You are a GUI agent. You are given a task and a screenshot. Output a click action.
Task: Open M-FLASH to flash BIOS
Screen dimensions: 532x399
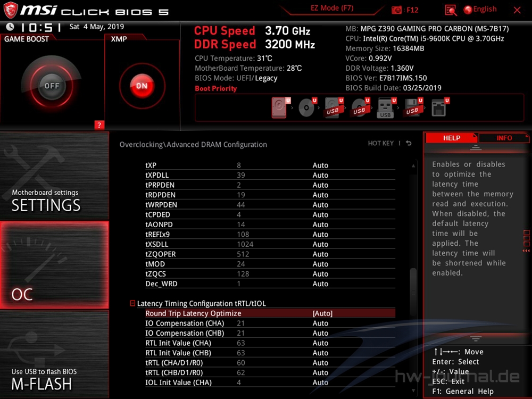[x=54, y=354]
